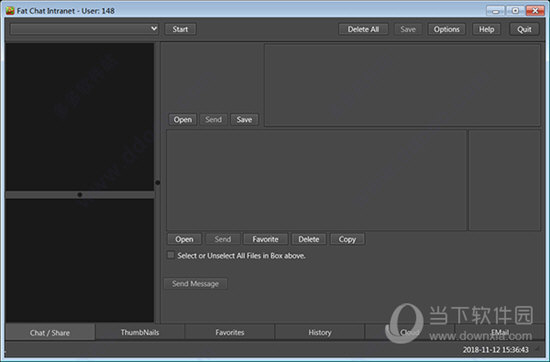
Task: Close the Fat Chat Intranet window
Action: click(535, 11)
